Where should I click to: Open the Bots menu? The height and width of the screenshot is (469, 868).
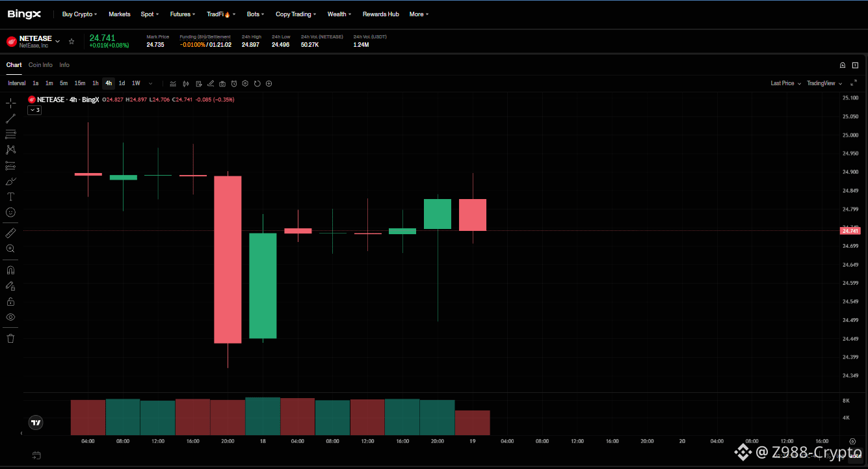point(256,14)
